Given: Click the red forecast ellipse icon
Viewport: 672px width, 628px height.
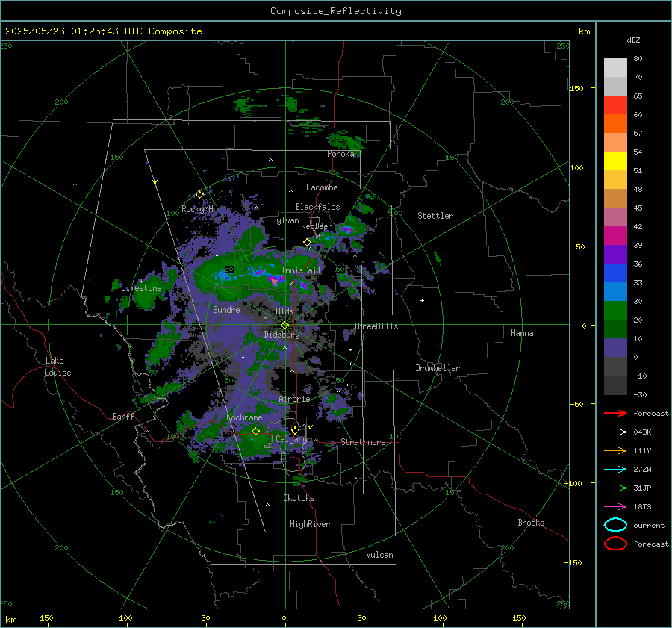Looking at the screenshot, I should pyautogui.click(x=615, y=544).
